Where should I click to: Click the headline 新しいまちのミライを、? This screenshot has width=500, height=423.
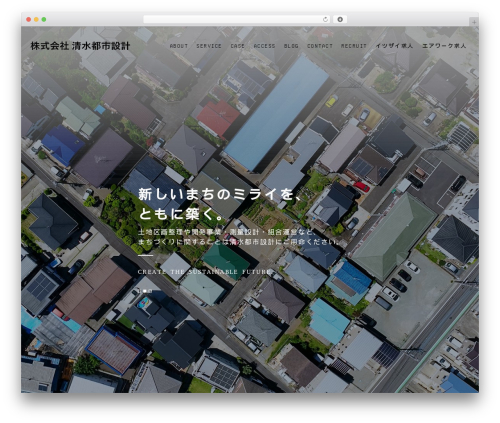pyautogui.click(x=220, y=194)
